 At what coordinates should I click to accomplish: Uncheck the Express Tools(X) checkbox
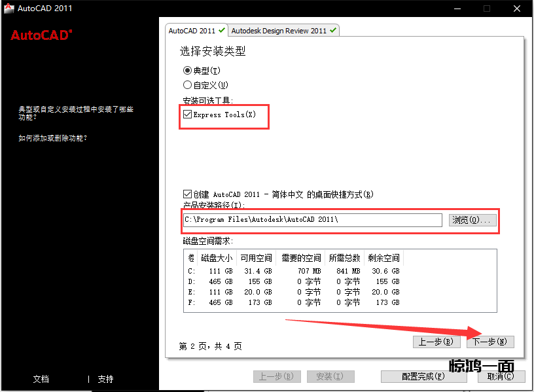pyautogui.click(x=188, y=115)
